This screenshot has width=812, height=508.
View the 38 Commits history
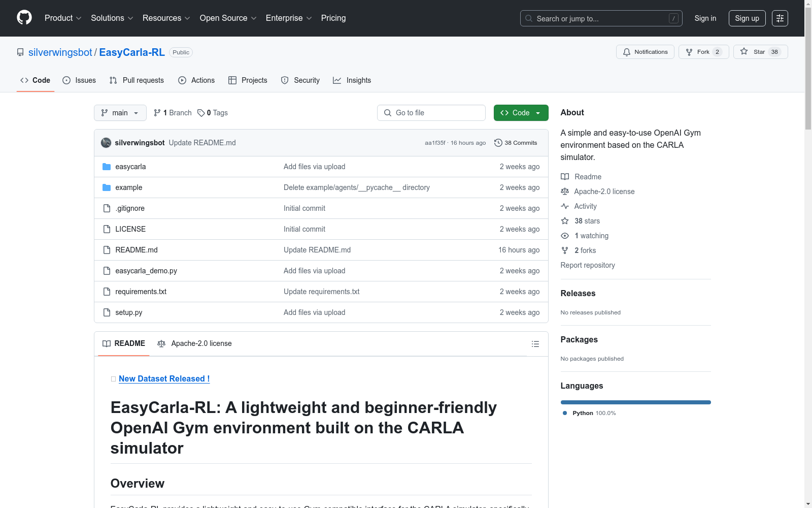[x=516, y=143]
